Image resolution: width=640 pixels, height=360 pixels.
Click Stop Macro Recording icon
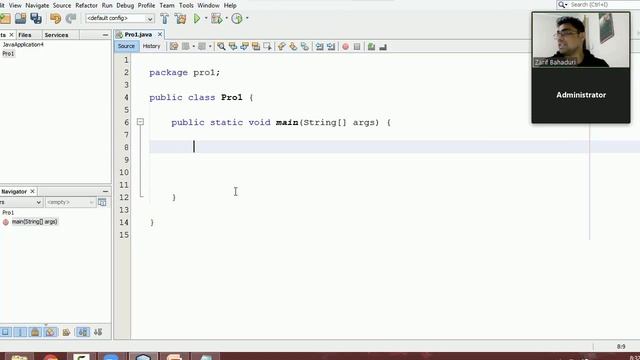point(357,47)
